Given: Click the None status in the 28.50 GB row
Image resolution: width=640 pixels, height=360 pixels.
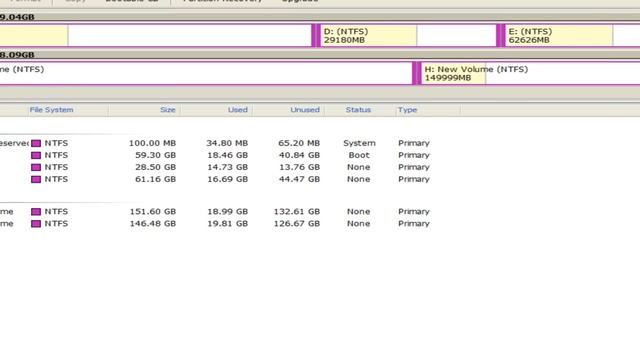Looking at the screenshot, I should [x=358, y=167].
